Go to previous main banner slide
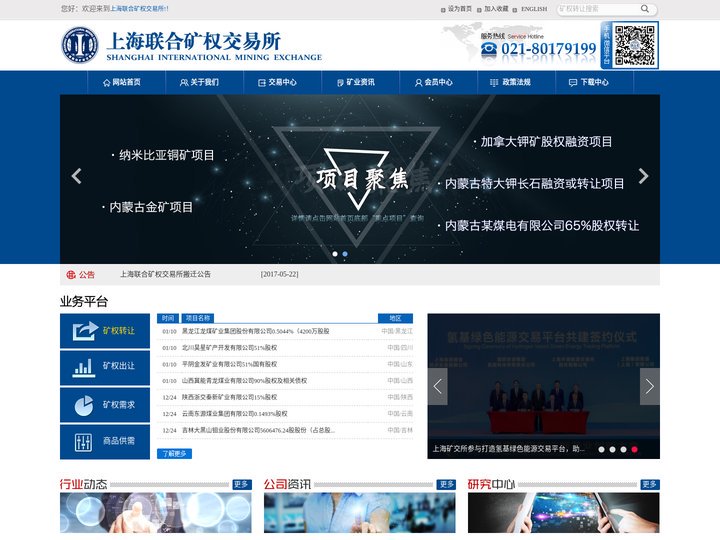The width and height of the screenshot is (720, 540). point(77,176)
